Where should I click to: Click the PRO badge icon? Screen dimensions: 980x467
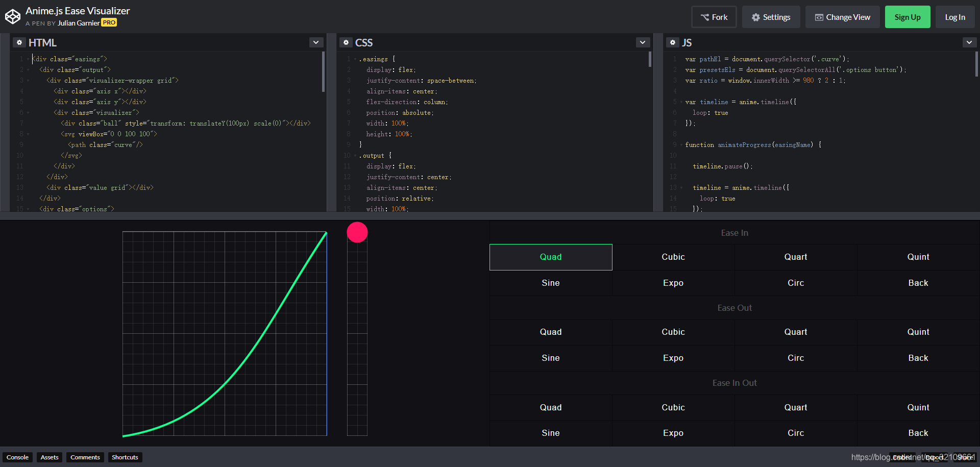(109, 22)
